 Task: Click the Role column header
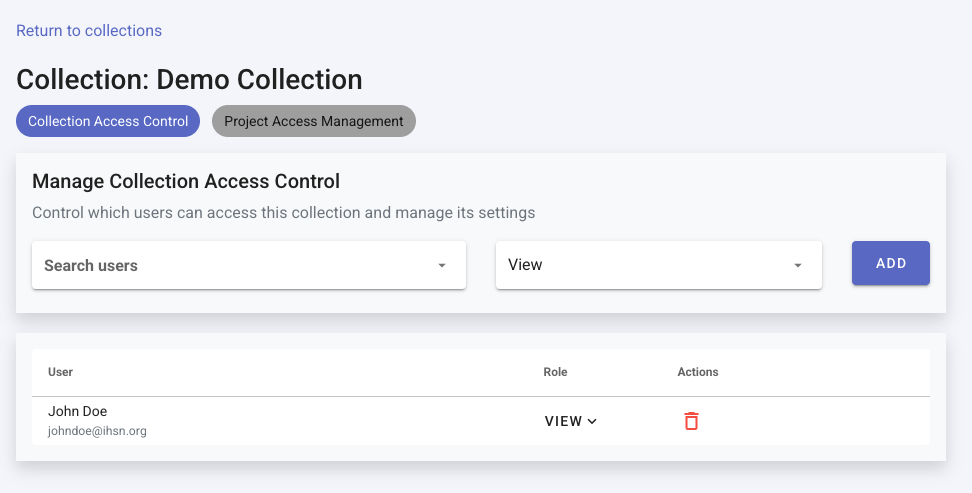[555, 372]
